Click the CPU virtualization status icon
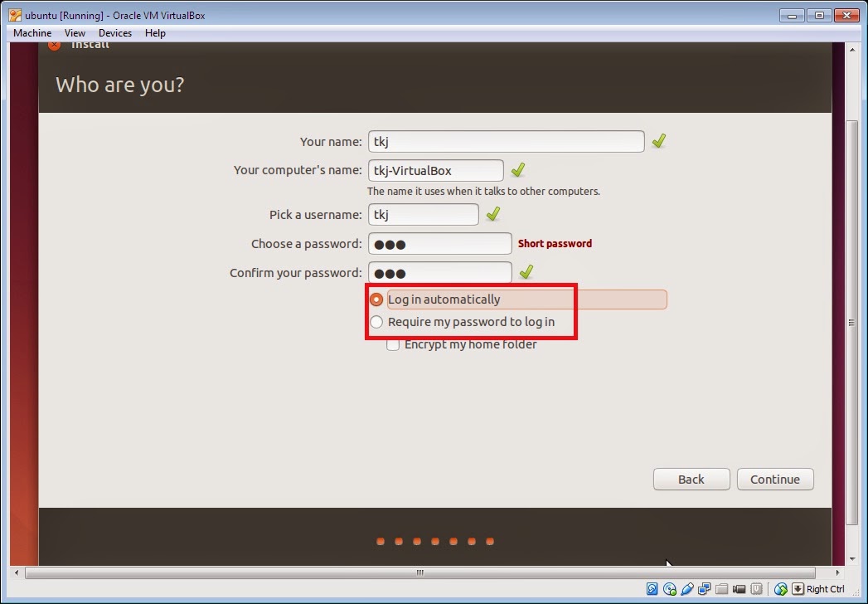The height and width of the screenshot is (604, 868). pyautogui.click(x=756, y=589)
